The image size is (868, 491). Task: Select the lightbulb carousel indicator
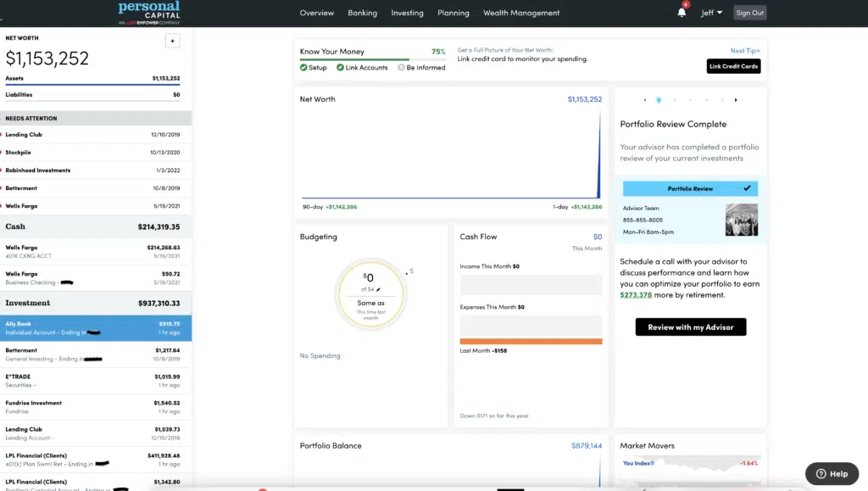tap(659, 100)
